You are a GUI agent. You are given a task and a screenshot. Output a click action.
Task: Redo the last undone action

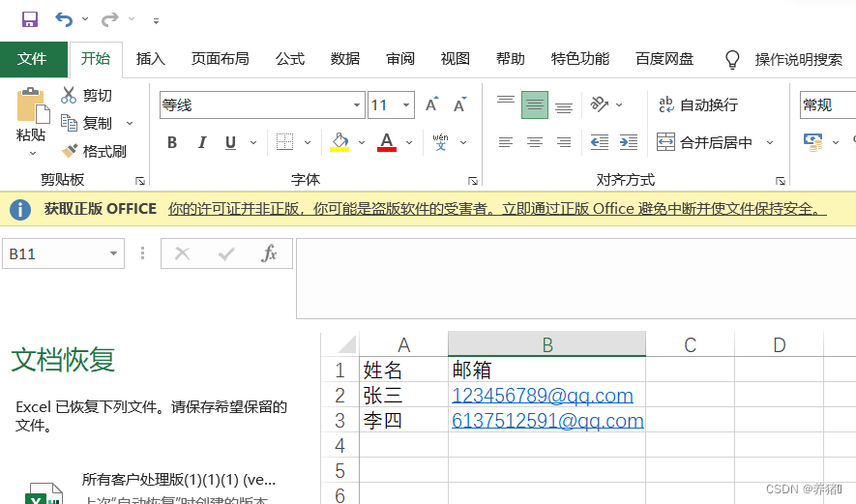point(109,19)
